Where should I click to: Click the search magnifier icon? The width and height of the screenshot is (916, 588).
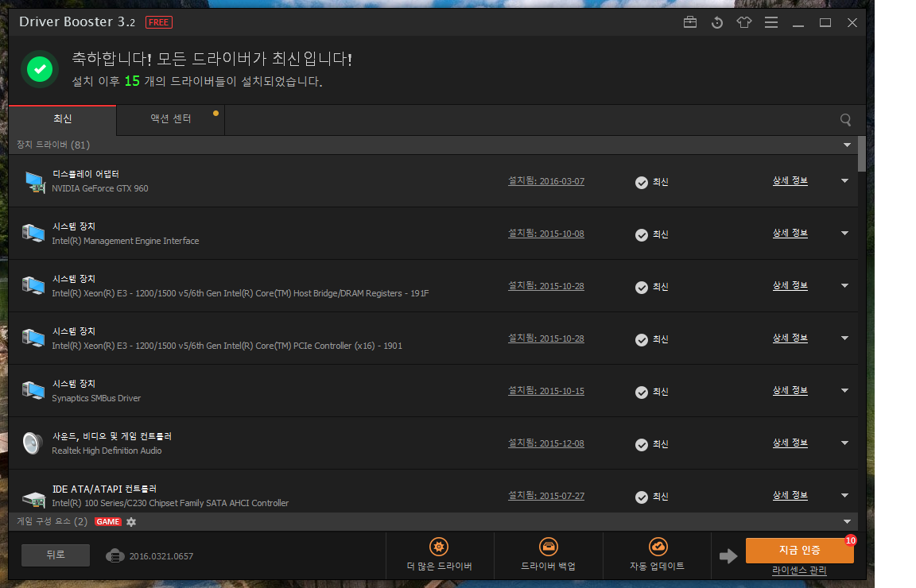tap(845, 120)
